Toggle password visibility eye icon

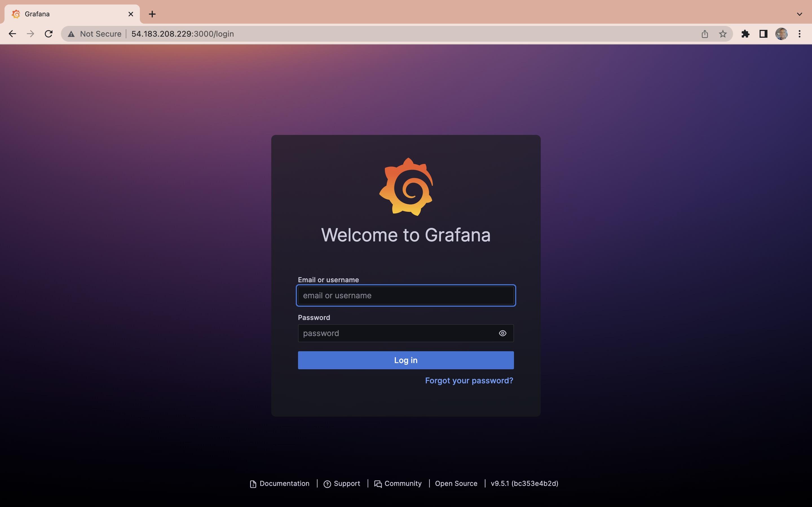[502, 333]
